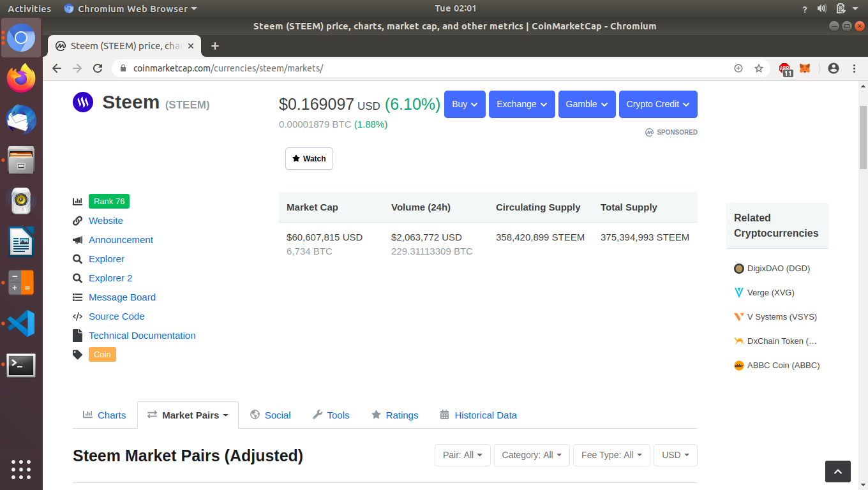Click the page vertical scrollbar thumb
This screenshot has height=490, width=868.
863,137
